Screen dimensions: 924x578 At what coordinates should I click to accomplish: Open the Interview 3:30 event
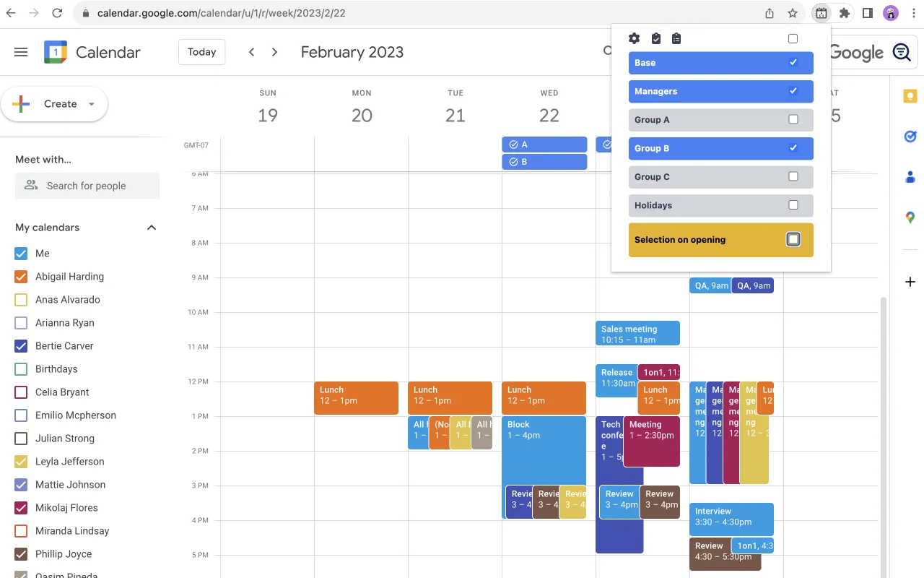point(731,519)
